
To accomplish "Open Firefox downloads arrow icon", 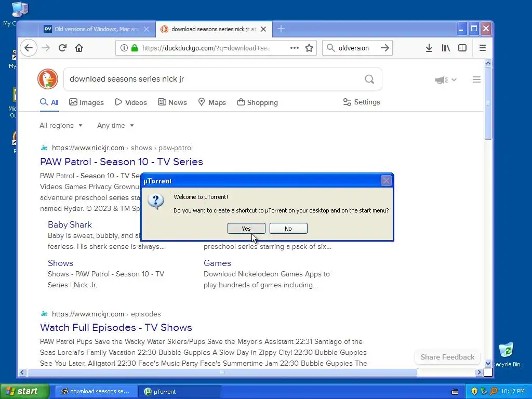I will coord(429,48).
